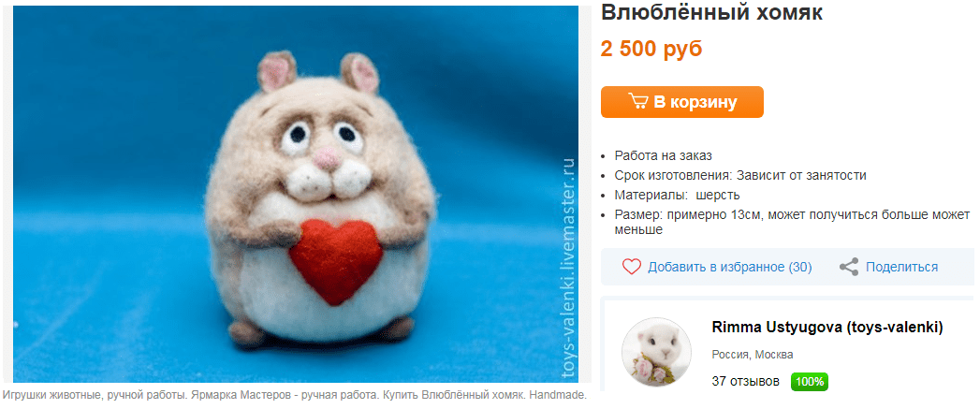
Task: Click the 'Влюблённый хомяк' product title
Action: tap(712, 12)
